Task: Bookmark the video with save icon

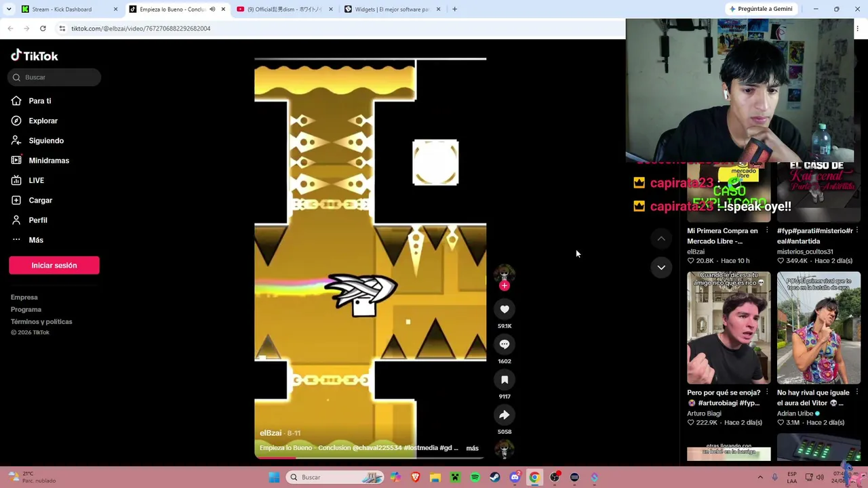Action: [505, 380]
